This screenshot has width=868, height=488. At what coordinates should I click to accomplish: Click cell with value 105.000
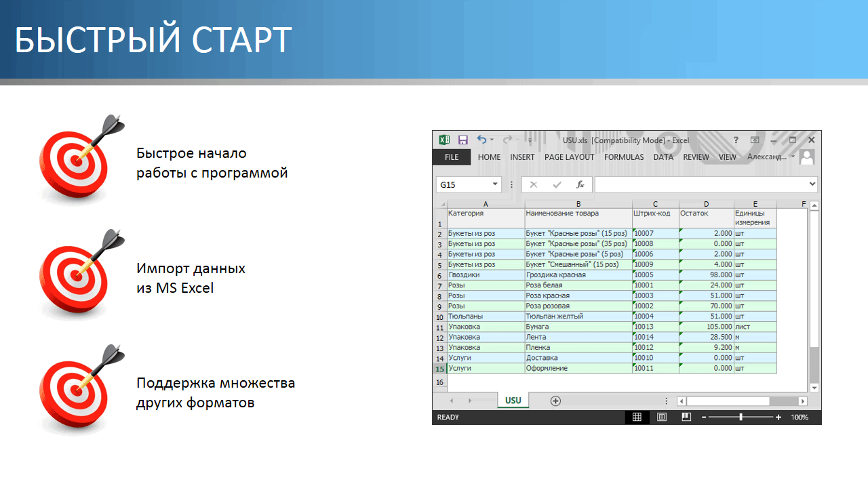[707, 327]
